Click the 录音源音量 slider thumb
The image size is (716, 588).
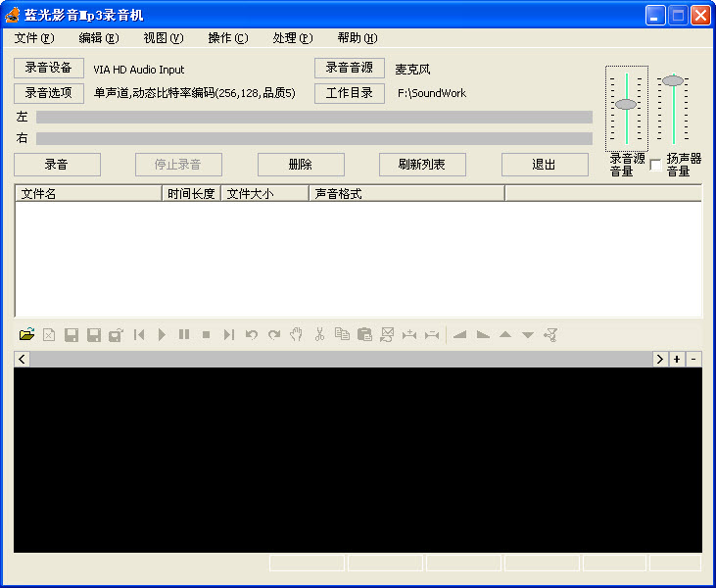pyautogui.click(x=626, y=104)
